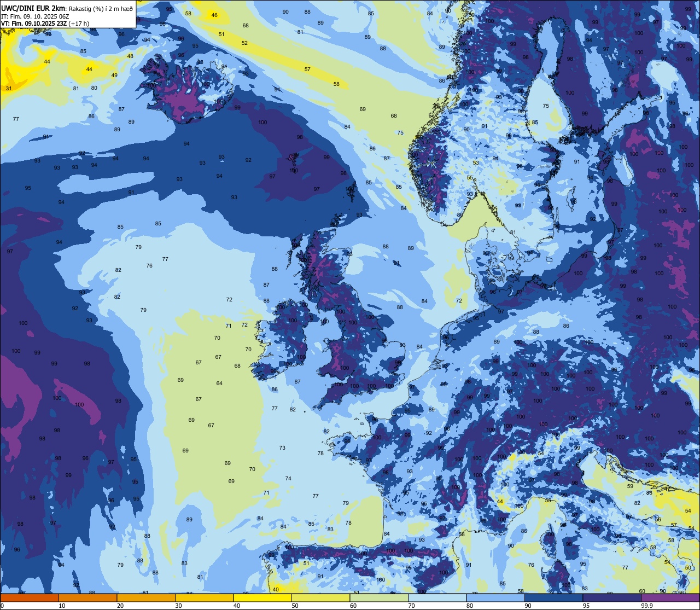Click the dark navy 95–99.9 legend swatch
Viewport: 700px width, 610px height.
[x=612, y=597]
